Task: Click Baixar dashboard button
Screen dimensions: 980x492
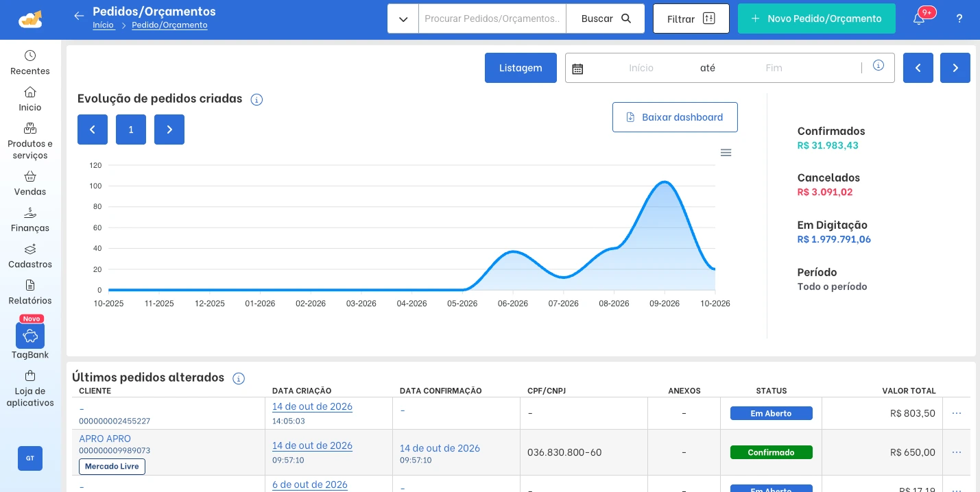Action: click(x=675, y=117)
